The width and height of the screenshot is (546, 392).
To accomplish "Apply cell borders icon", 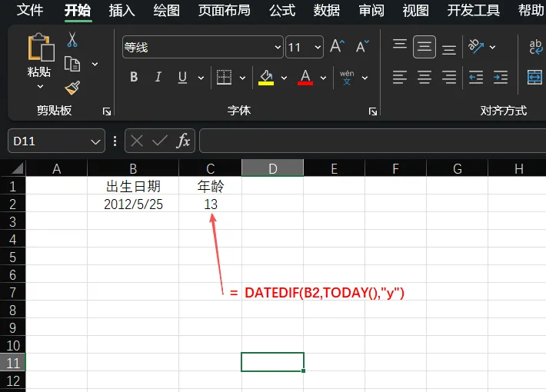I will 224,78.
